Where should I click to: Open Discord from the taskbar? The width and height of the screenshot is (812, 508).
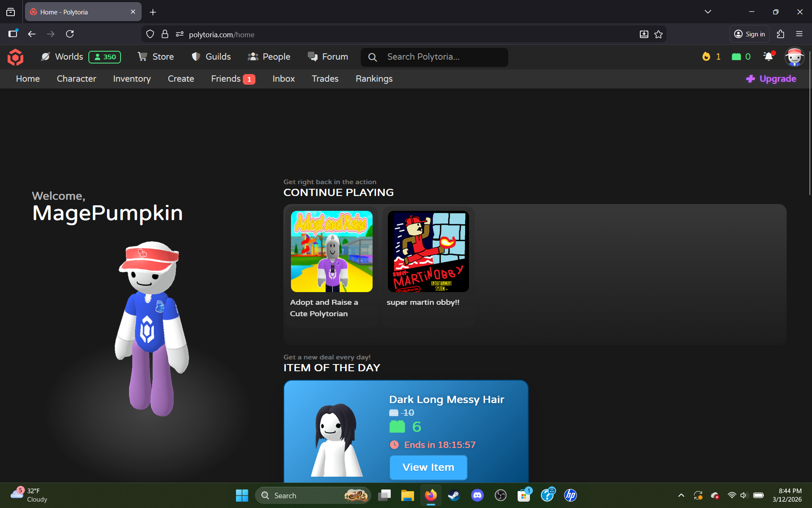[x=477, y=495]
